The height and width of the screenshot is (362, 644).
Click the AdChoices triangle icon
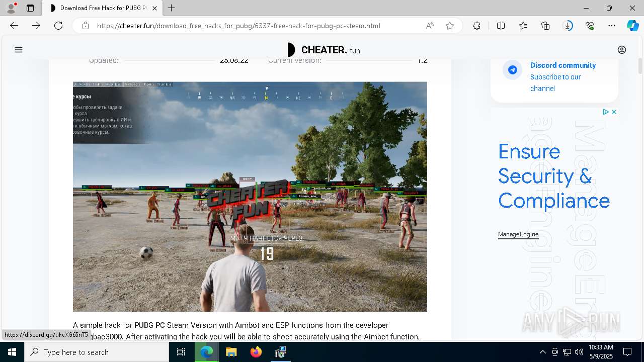[x=606, y=112]
